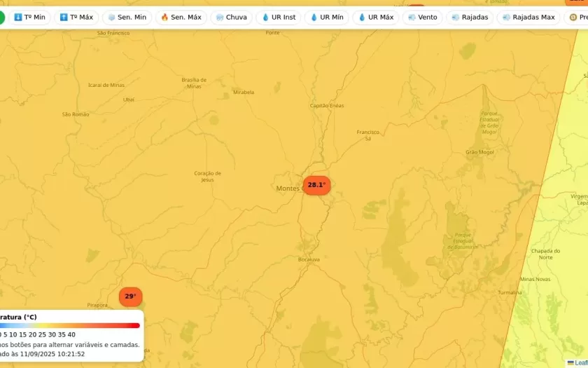Show Sen. Min thermal sensation layer
Viewport: 588px width, 368px height.
tap(127, 18)
